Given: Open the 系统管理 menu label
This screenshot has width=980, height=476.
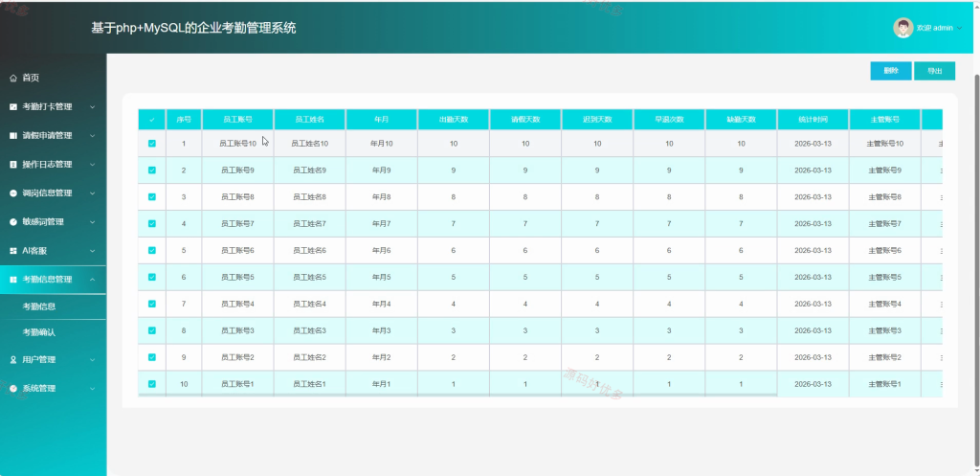Looking at the screenshot, I should click(38, 389).
